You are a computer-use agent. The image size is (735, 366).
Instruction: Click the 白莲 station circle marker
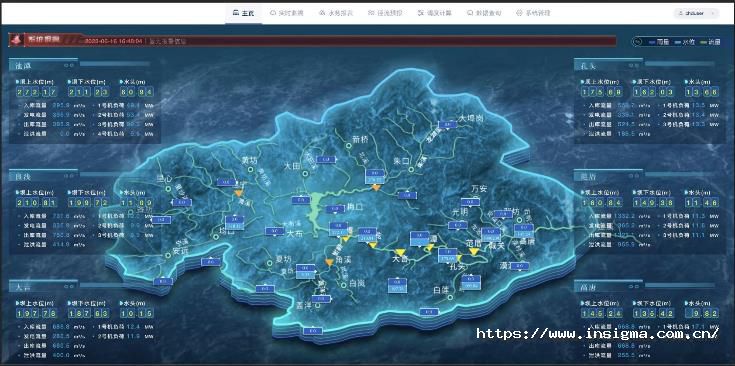tap(450, 297)
